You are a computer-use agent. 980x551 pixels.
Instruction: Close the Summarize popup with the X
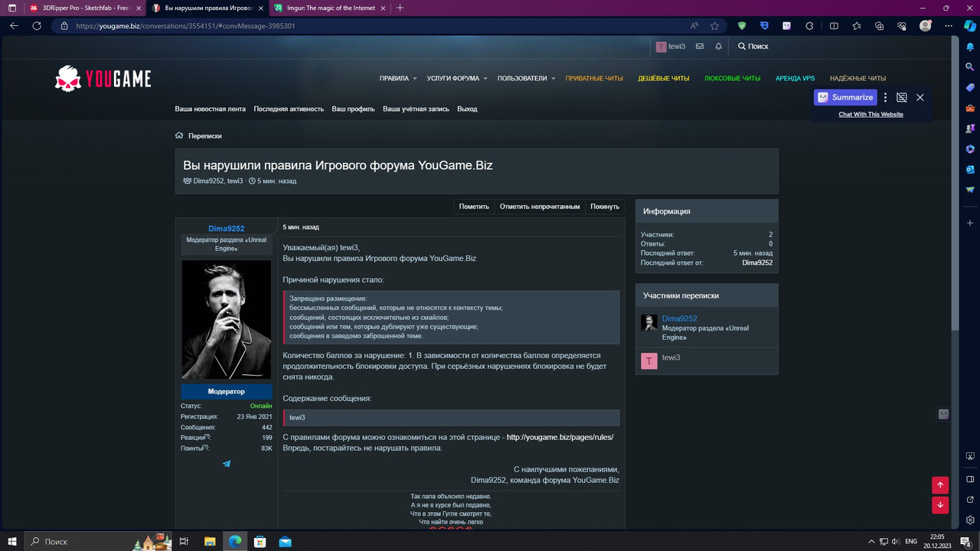click(920, 97)
